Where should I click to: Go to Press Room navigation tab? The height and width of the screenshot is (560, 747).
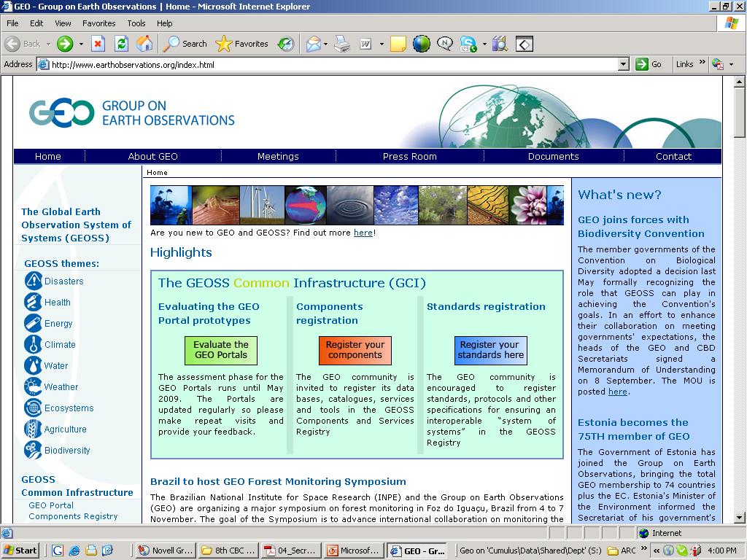click(410, 156)
